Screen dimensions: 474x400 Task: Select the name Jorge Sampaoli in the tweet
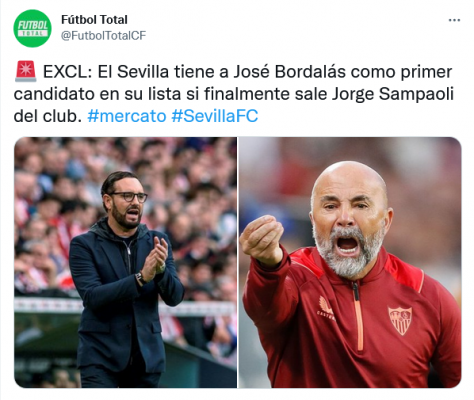click(393, 94)
